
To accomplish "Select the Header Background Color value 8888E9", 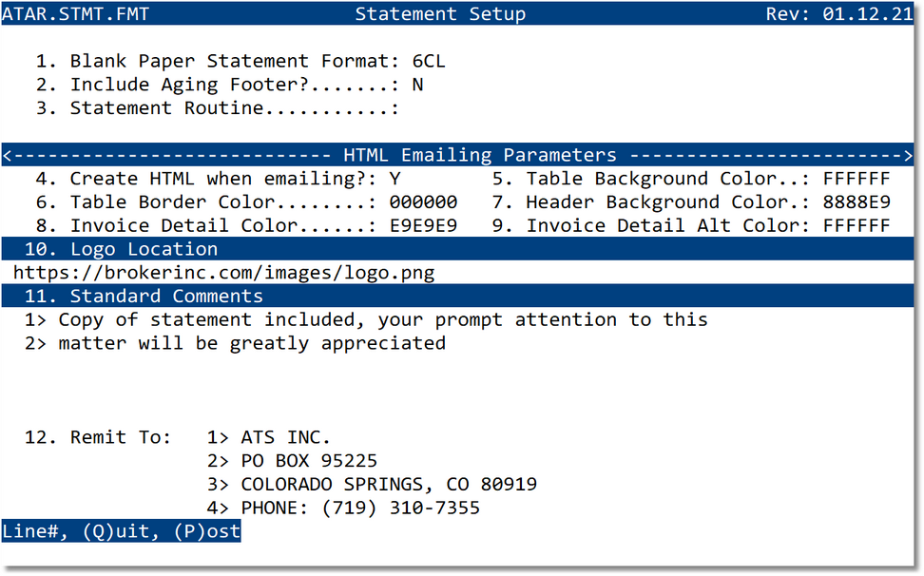I will pyautogui.click(x=857, y=202).
